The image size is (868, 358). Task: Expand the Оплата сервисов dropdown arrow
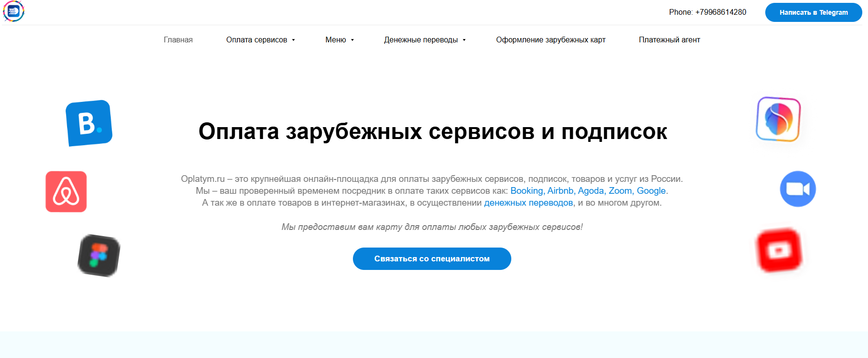pyautogui.click(x=293, y=40)
